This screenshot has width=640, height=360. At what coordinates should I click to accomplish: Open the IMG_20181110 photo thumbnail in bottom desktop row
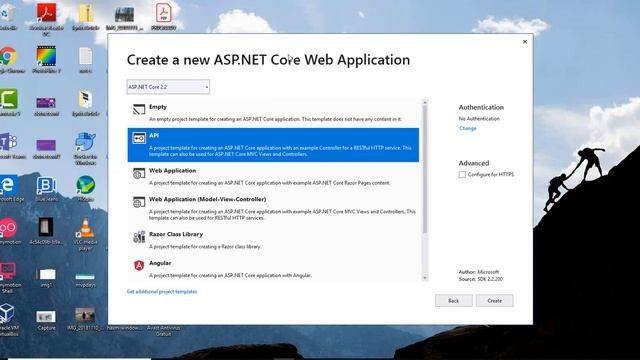point(85,315)
